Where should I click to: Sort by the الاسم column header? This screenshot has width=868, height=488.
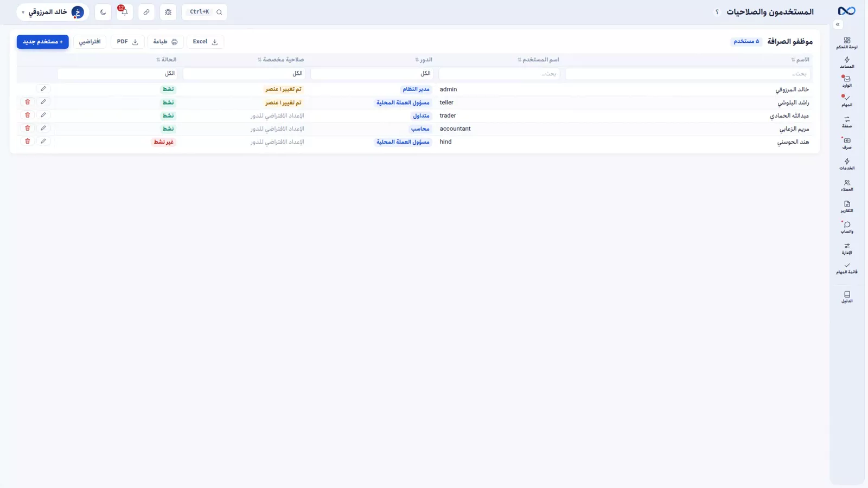[x=800, y=60]
